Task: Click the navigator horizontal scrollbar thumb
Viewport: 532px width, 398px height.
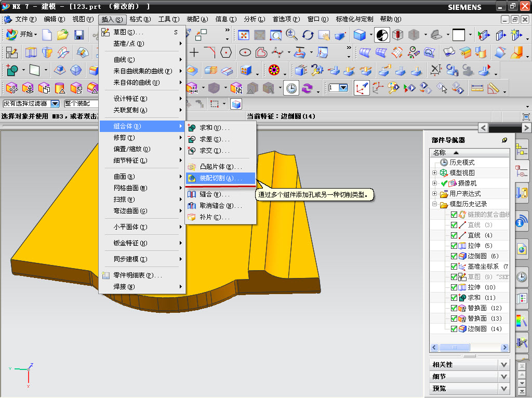Action: click(454, 348)
